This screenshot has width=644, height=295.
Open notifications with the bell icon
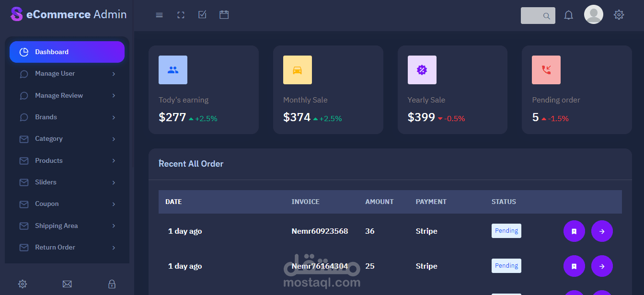pyautogui.click(x=569, y=15)
